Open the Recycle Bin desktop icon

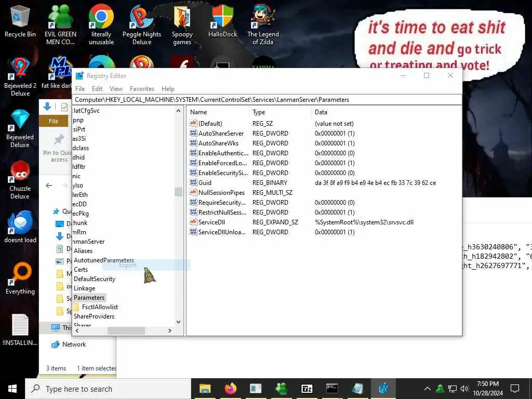20,21
